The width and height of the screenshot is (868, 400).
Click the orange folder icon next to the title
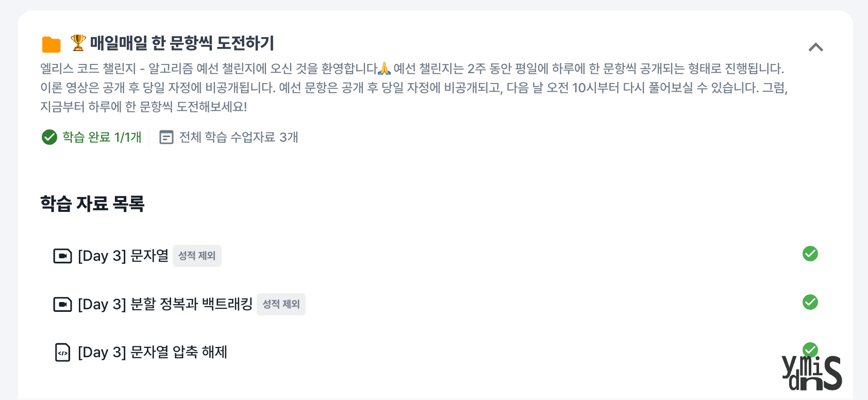tap(51, 44)
